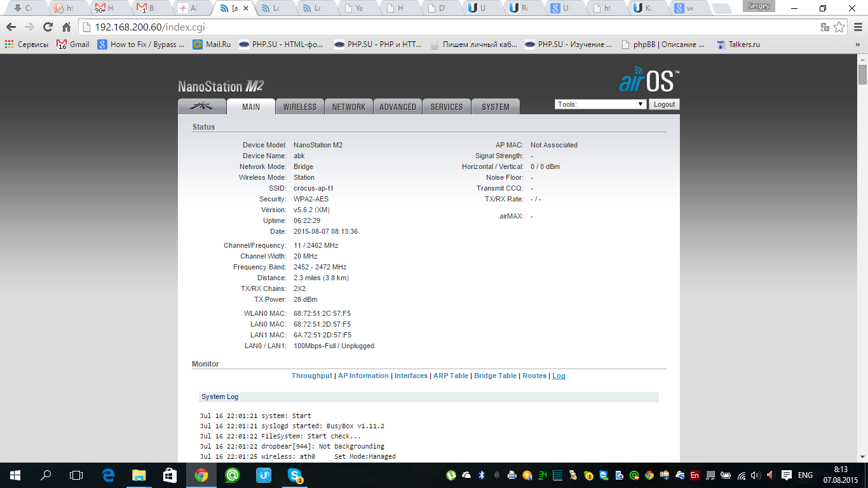Viewport: 868px width, 488px height.
Task: Click the Logout button
Action: (664, 104)
